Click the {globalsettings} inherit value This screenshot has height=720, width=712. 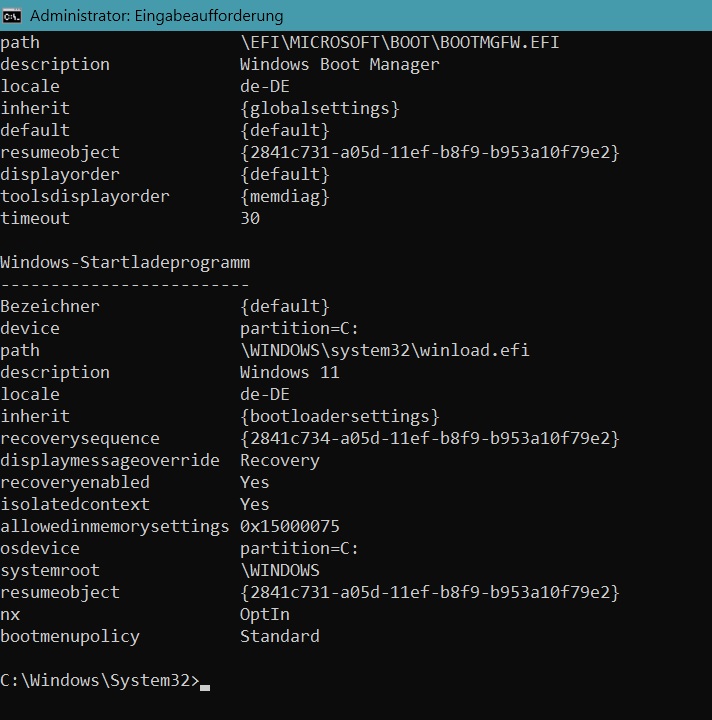(x=320, y=109)
